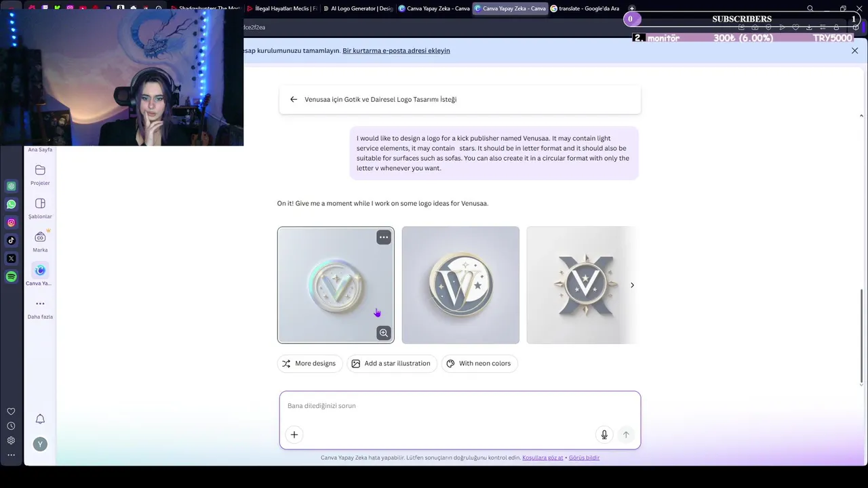Open the browser tab search magnifier
This screenshot has height=488, width=868.
[810, 9]
